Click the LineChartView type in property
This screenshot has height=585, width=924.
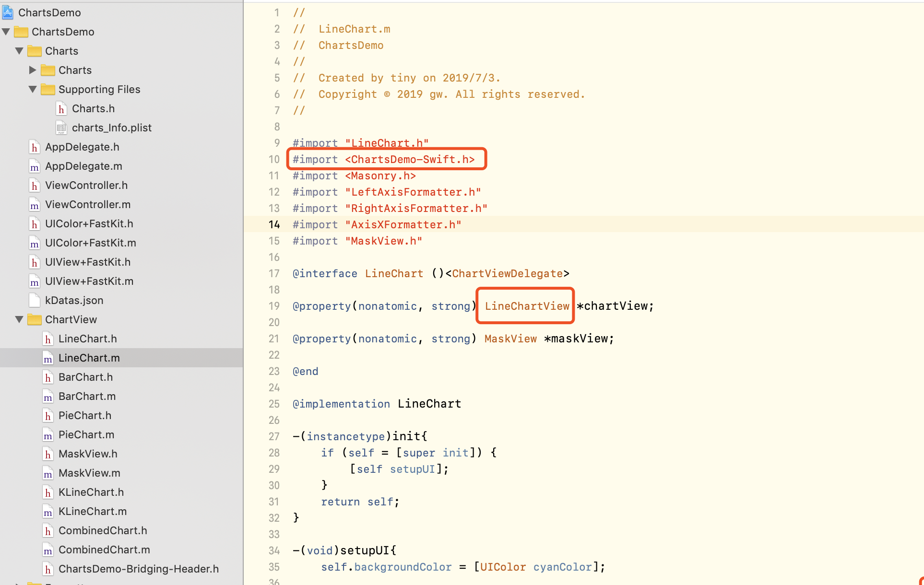[x=526, y=306]
